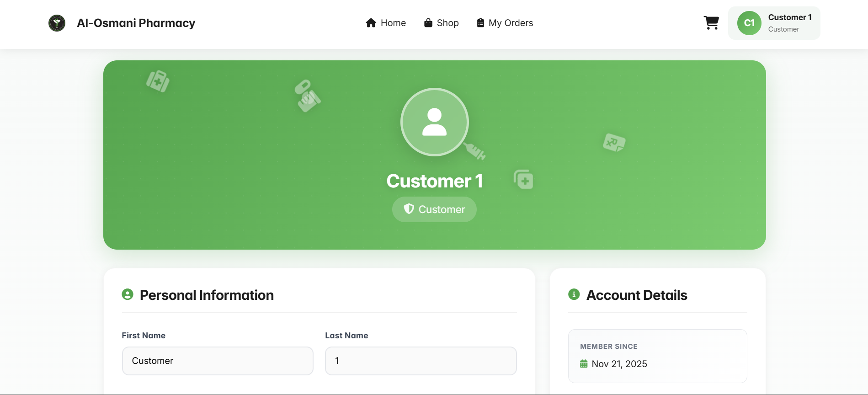Click the Personal Information user icon
This screenshot has height=395, width=868.
coord(128,294)
